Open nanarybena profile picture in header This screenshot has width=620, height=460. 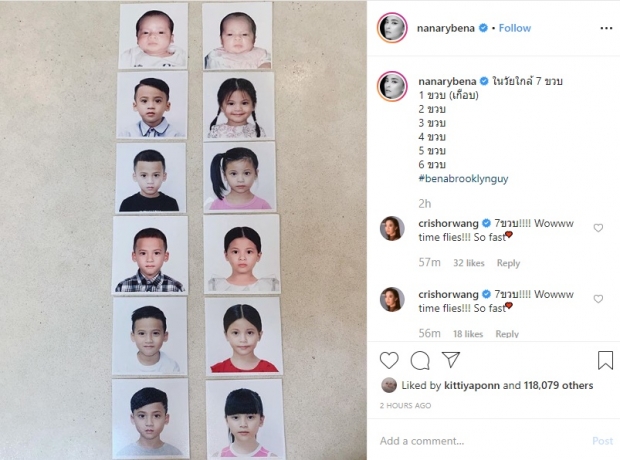pos(392,28)
